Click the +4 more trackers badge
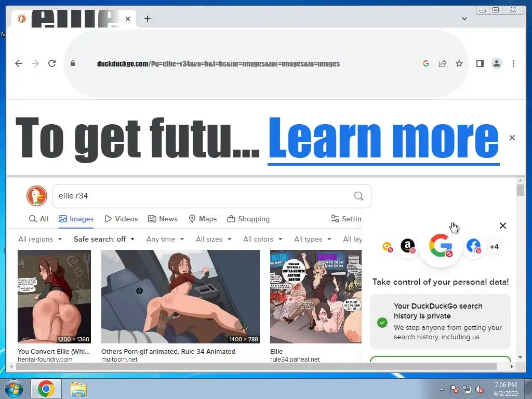The height and width of the screenshot is (399, 532). (495, 247)
